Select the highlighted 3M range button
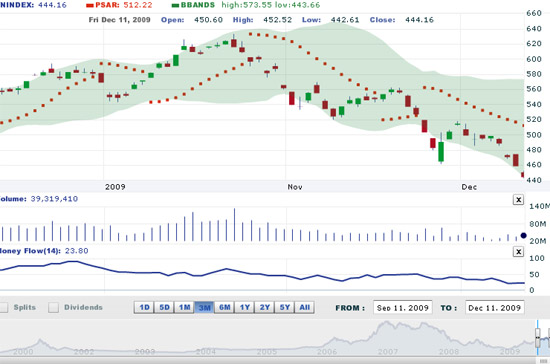Screen dimensions: 550x364 pyautogui.click(x=204, y=308)
